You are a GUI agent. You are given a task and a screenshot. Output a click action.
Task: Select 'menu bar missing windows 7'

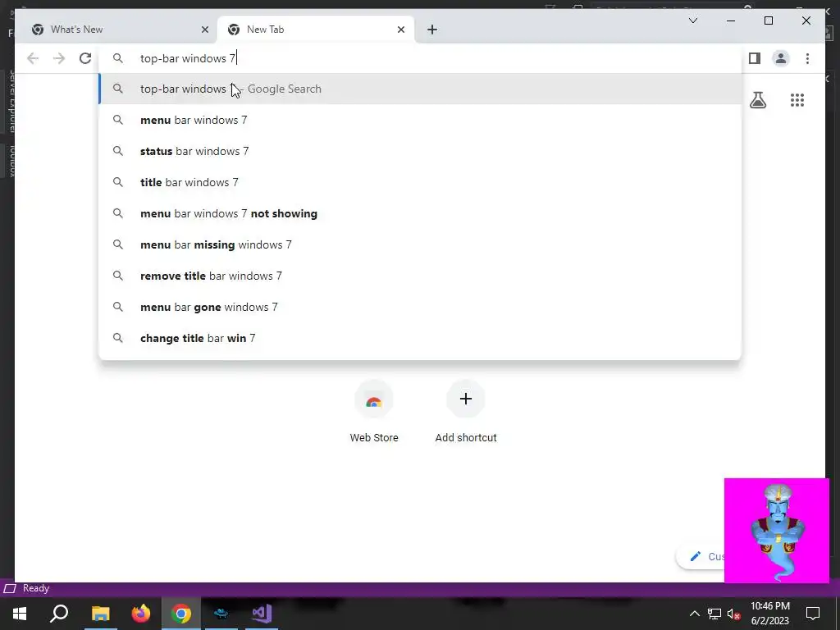421,244
